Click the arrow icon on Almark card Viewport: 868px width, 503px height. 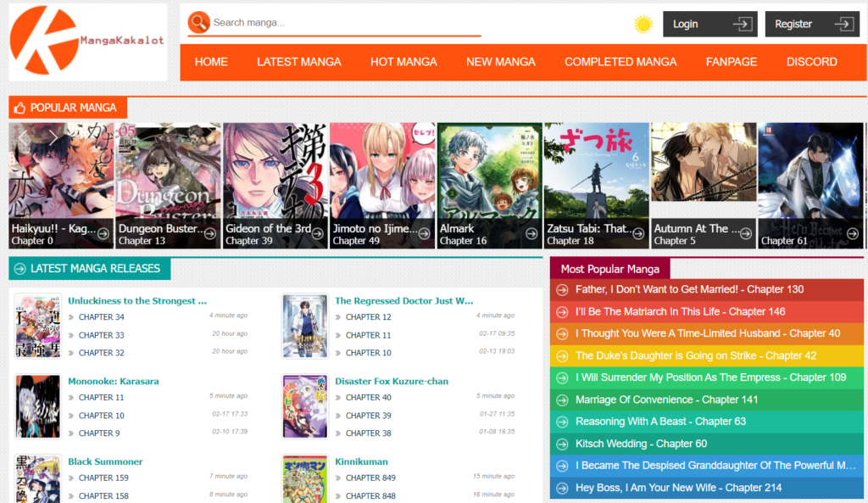coord(531,234)
